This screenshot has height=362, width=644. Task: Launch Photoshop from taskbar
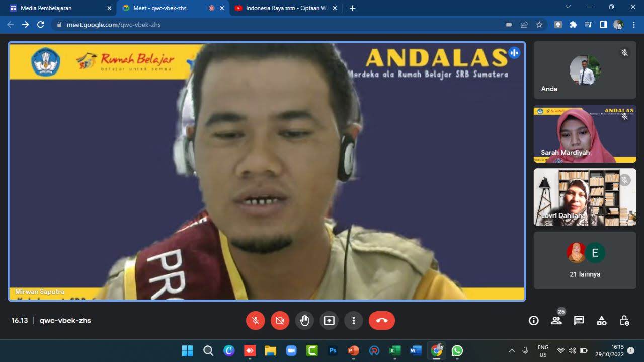[x=333, y=350]
